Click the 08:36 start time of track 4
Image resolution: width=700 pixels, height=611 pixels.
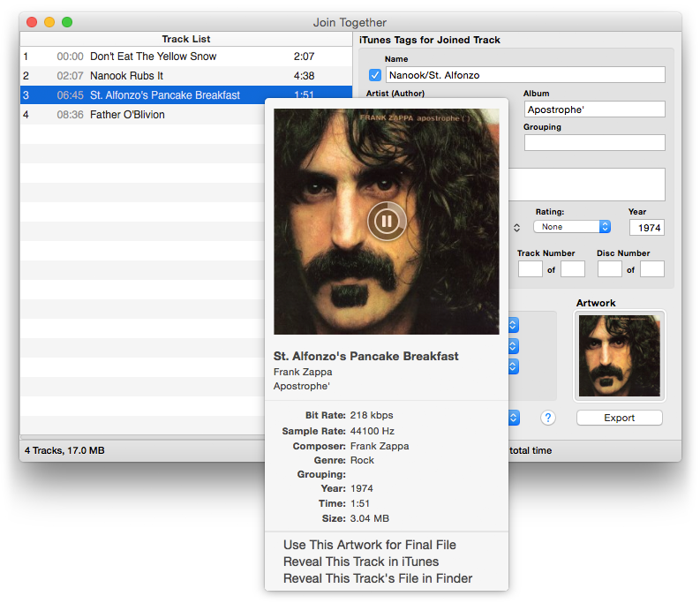[x=70, y=115]
